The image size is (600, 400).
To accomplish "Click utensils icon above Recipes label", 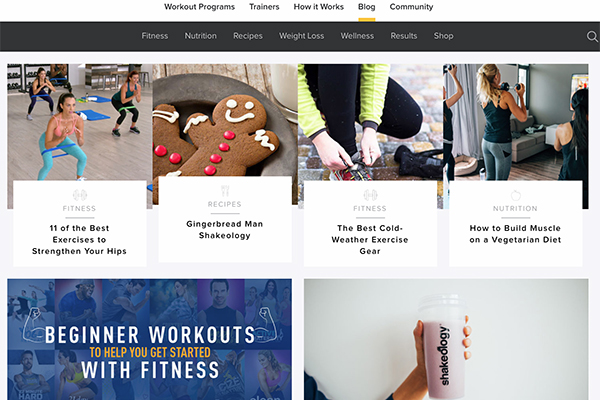I will coord(225,191).
